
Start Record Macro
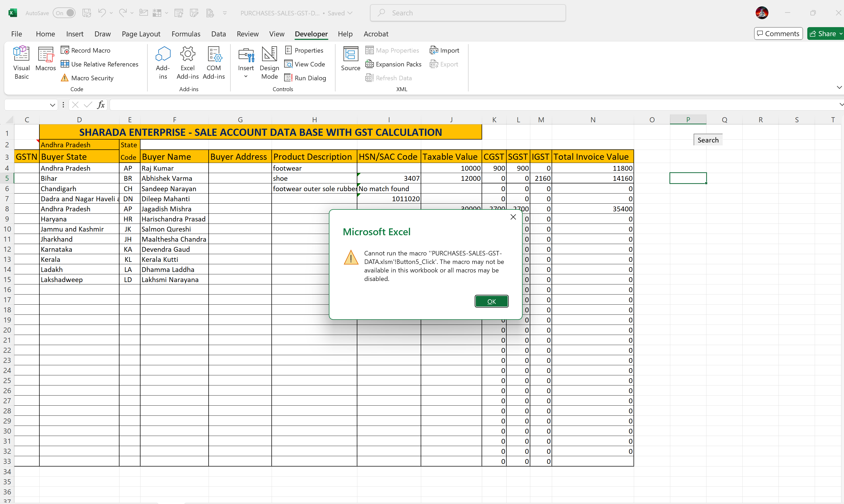coord(86,50)
